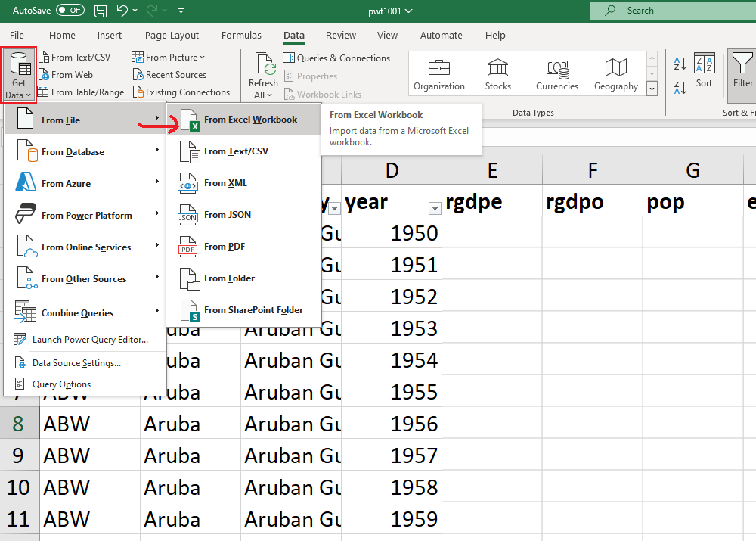Viewport: 756px width, 541px height.
Task: Click Launch Power Query Editor
Action: coord(89,340)
